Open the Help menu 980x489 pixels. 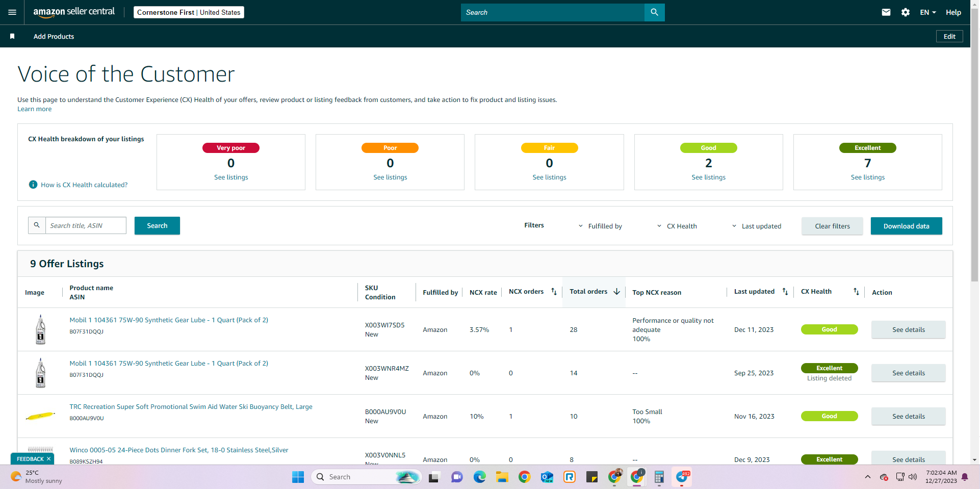953,12
